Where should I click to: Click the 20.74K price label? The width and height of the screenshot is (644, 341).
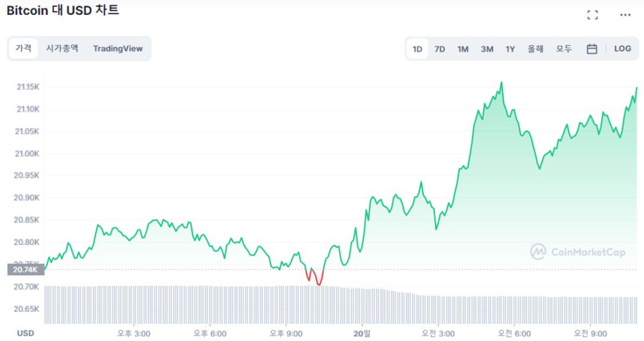click(25, 269)
